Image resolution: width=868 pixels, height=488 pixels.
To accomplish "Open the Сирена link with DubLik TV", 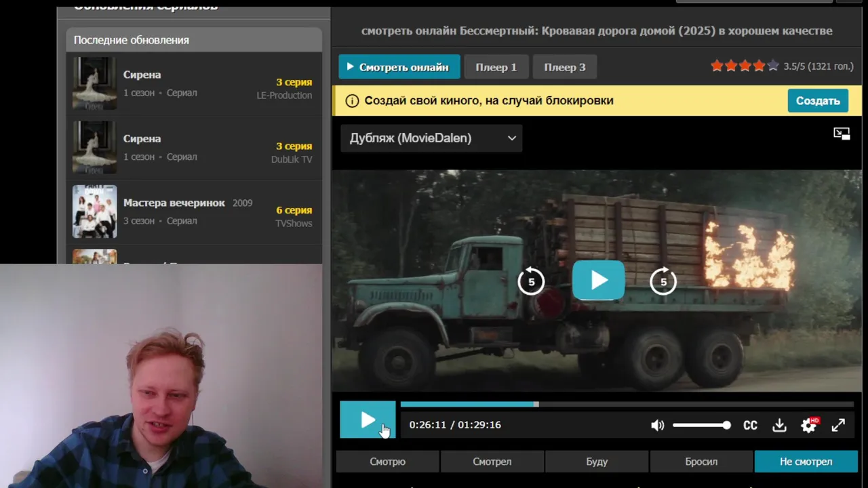I will [x=142, y=138].
